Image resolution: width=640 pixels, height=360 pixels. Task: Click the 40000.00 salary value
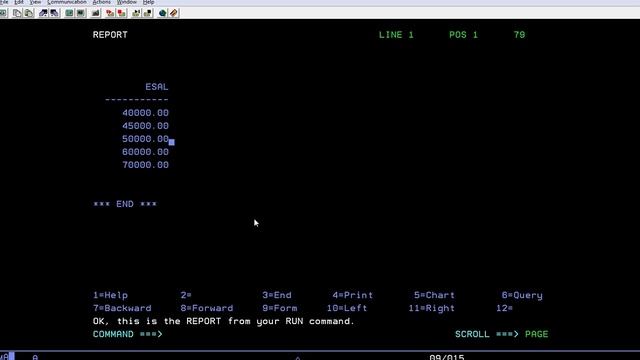[x=145, y=113]
